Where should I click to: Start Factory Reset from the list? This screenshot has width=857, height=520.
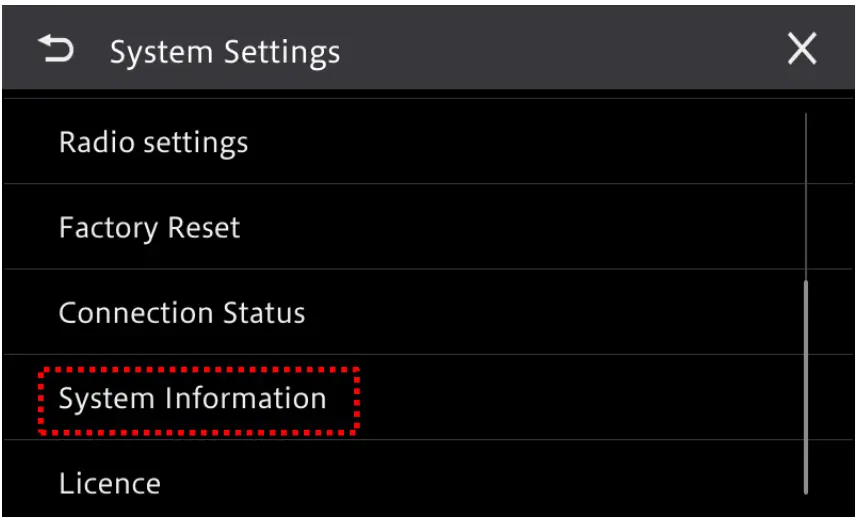149,228
